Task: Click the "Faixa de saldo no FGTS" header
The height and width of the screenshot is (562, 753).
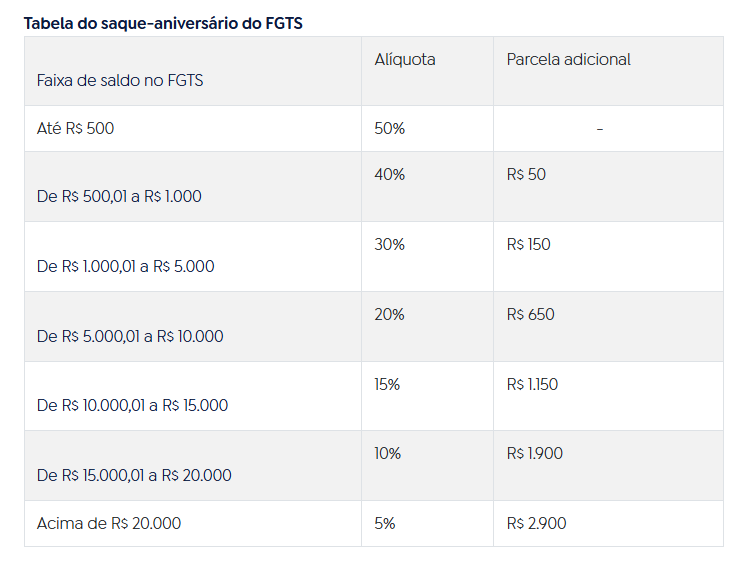Action: coord(120,80)
